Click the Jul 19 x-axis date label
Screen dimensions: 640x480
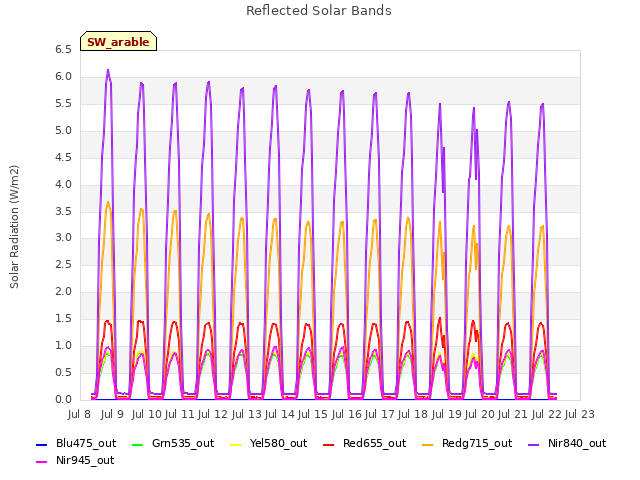[x=447, y=414]
